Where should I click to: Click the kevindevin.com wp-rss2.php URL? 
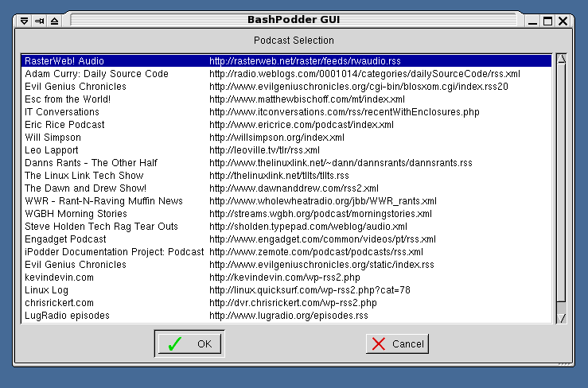[x=285, y=277]
